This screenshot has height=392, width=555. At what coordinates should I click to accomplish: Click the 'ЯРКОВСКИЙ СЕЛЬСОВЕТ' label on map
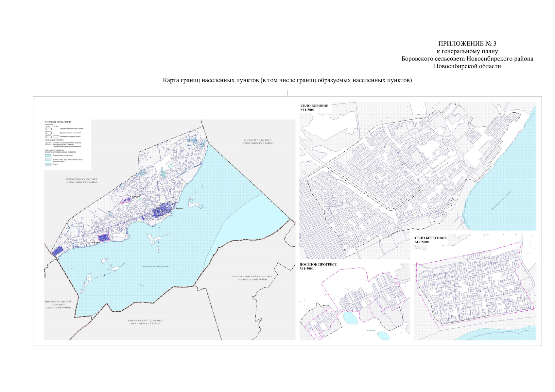point(81,179)
